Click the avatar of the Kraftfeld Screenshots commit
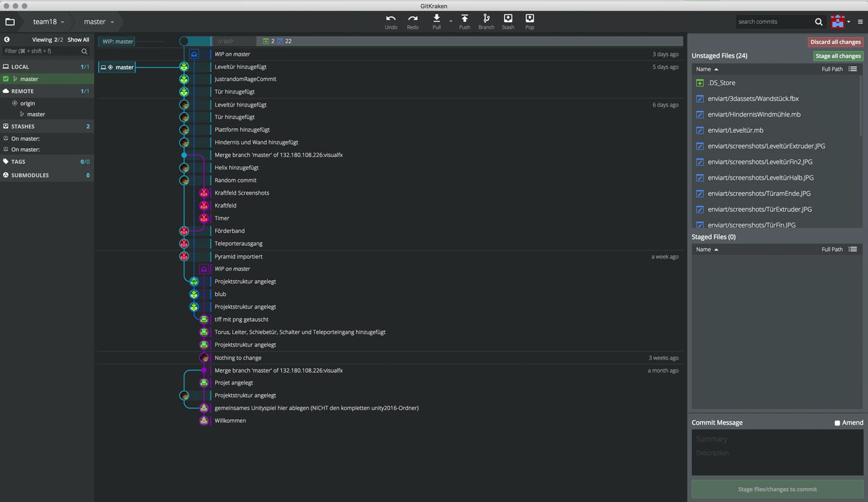Viewport: 868px width, 502px height. (x=204, y=193)
